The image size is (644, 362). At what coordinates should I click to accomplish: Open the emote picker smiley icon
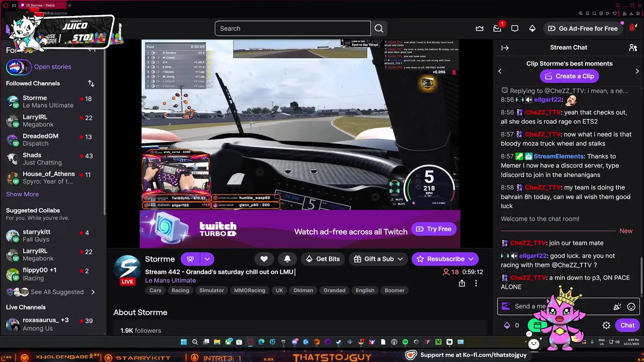point(631,307)
